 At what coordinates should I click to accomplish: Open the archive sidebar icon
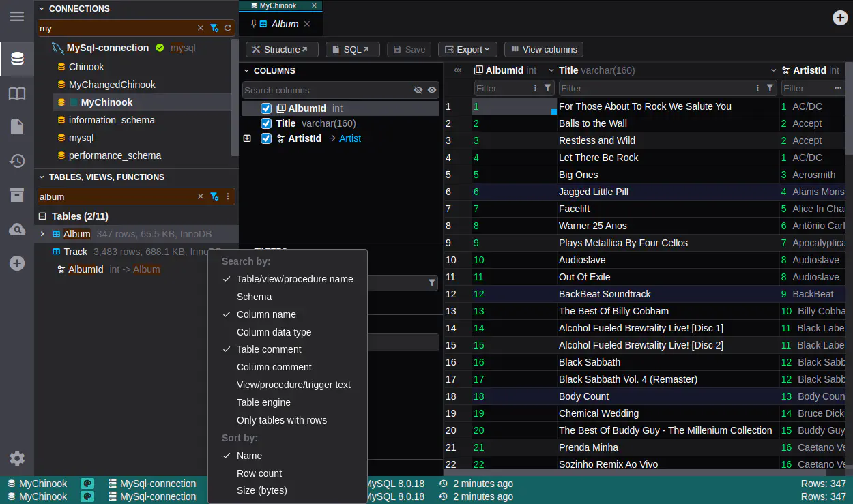pyautogui.click(x=17, y=195)
